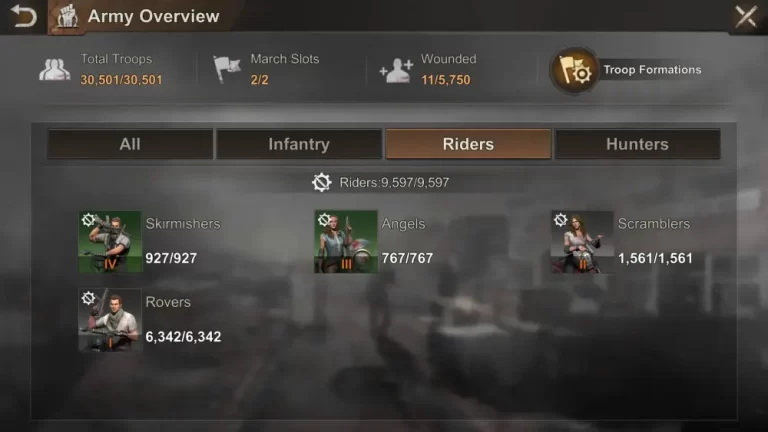Screen dimensions: 768x432
Task: Open the Rovers troop portrait
Action: tap(110, 319)
